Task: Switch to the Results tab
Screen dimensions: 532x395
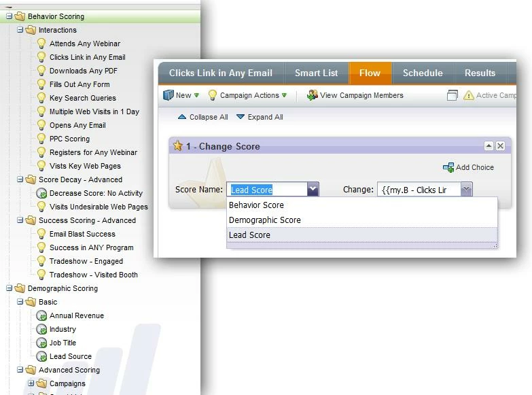Action: [x=480, y=73]
